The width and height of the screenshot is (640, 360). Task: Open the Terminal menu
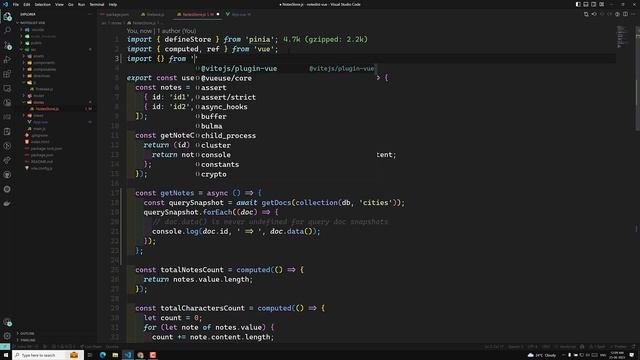97,4
